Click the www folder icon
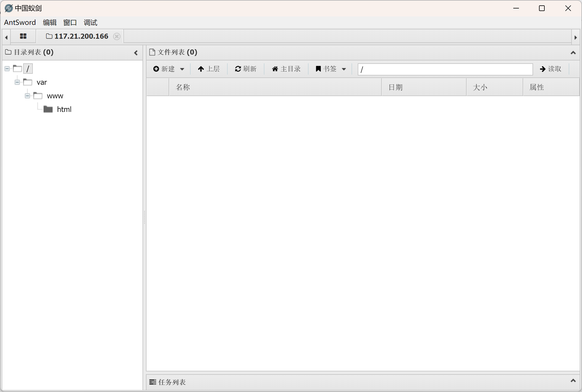 (x=38, y=96)
